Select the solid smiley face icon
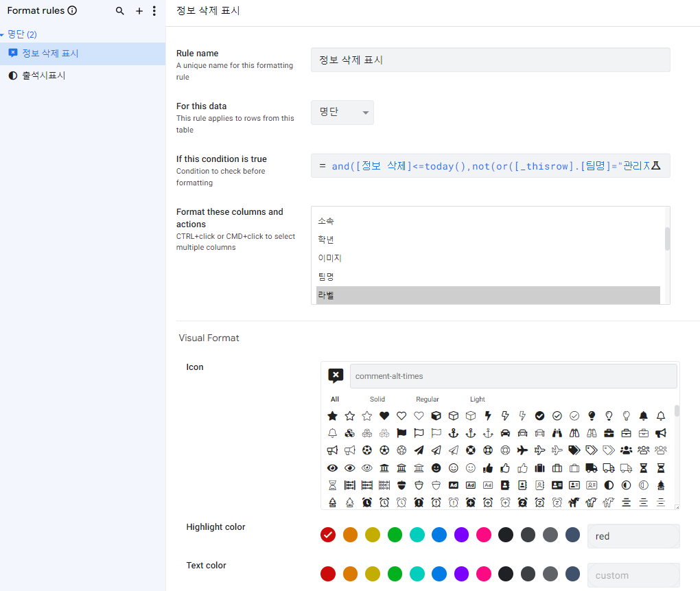The width and height of the screenshot is (700, 591). coord(436,468)
